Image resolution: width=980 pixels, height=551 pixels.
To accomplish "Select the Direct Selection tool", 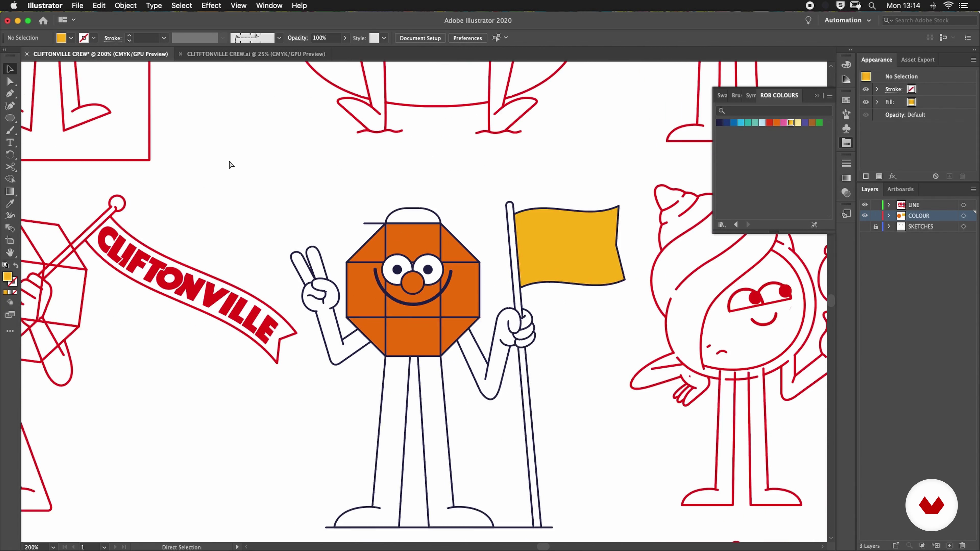I will [10, 81].
